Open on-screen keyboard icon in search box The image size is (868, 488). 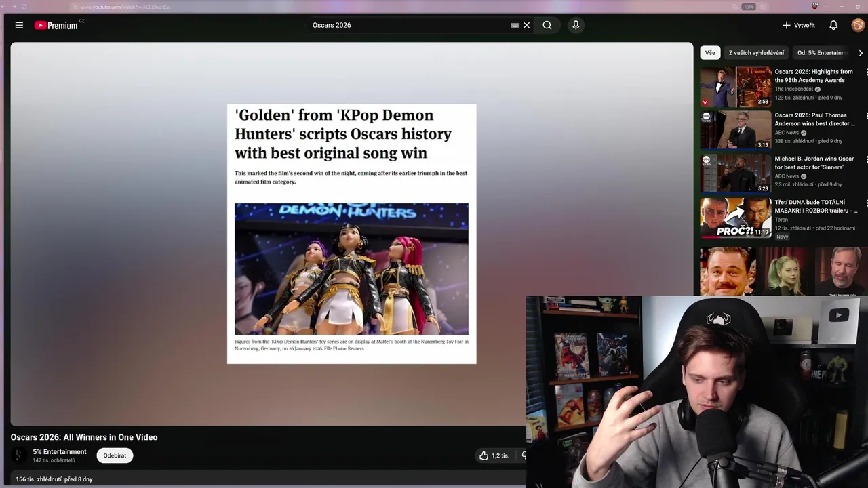pos(515,25)
